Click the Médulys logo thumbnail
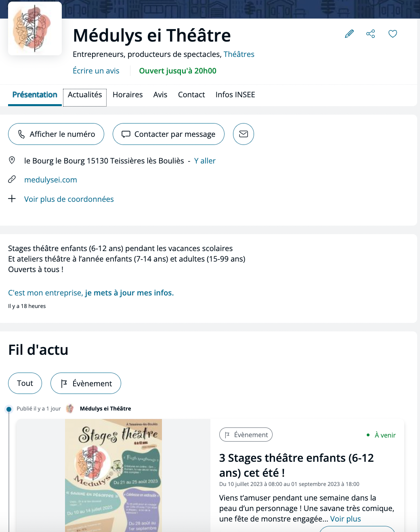Screen dimensions: 420x532 click(x=35, y=28)
